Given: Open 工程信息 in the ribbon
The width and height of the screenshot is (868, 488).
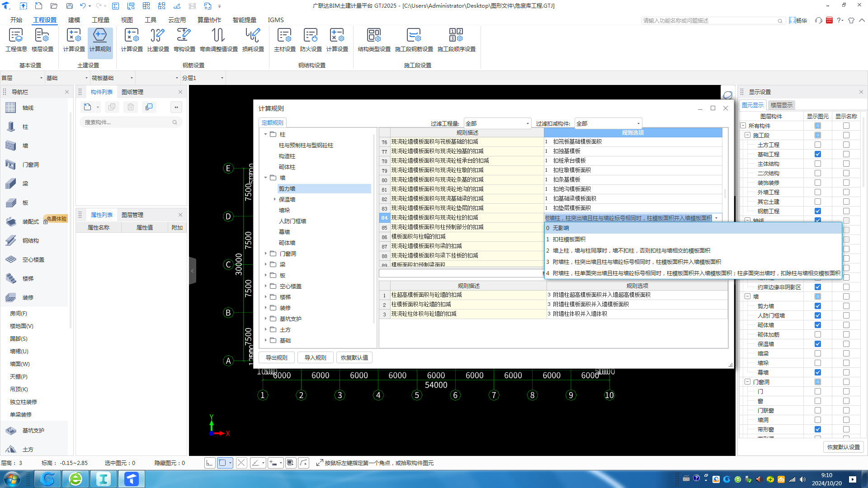Looking at the screenshot, I should point(16,40).
